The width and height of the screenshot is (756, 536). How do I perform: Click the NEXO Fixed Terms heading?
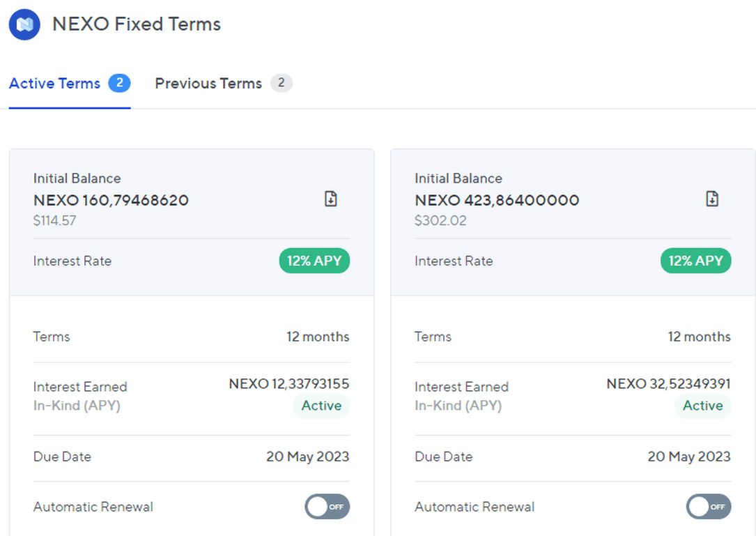click(137, 24)
